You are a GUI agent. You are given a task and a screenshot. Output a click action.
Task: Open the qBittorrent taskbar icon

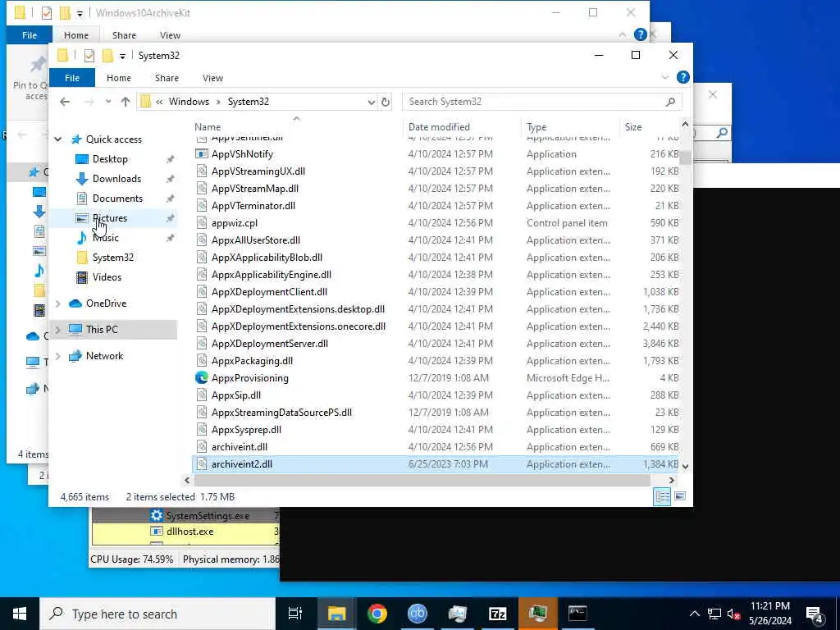pos(418,614)
